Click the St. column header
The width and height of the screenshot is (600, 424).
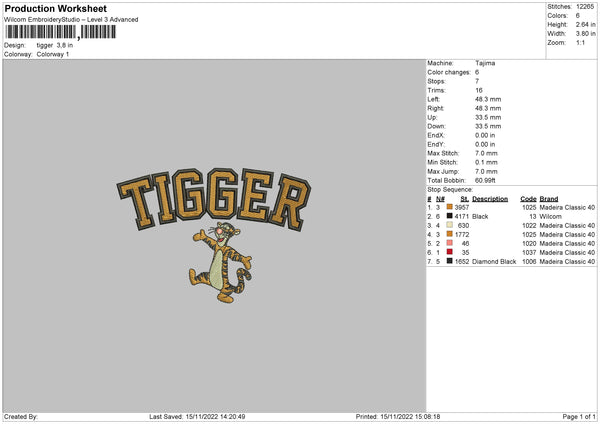465,199
